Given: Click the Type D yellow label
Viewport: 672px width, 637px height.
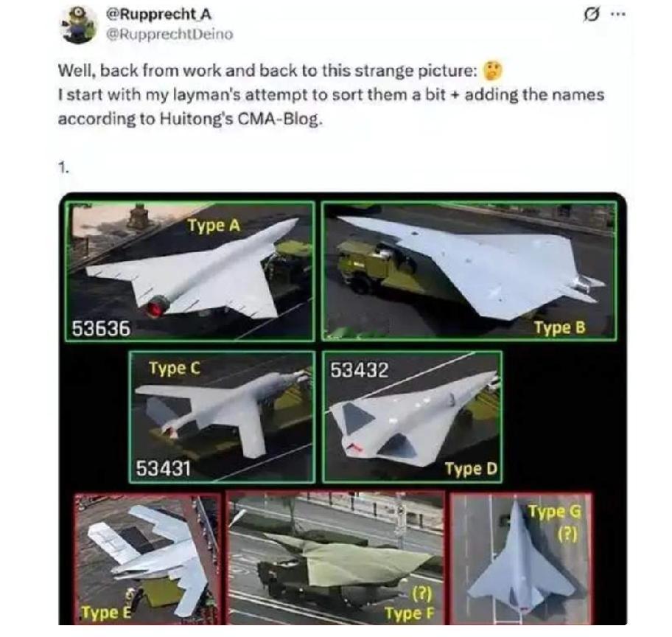Looking at the screenshot, I should point(471,469).
